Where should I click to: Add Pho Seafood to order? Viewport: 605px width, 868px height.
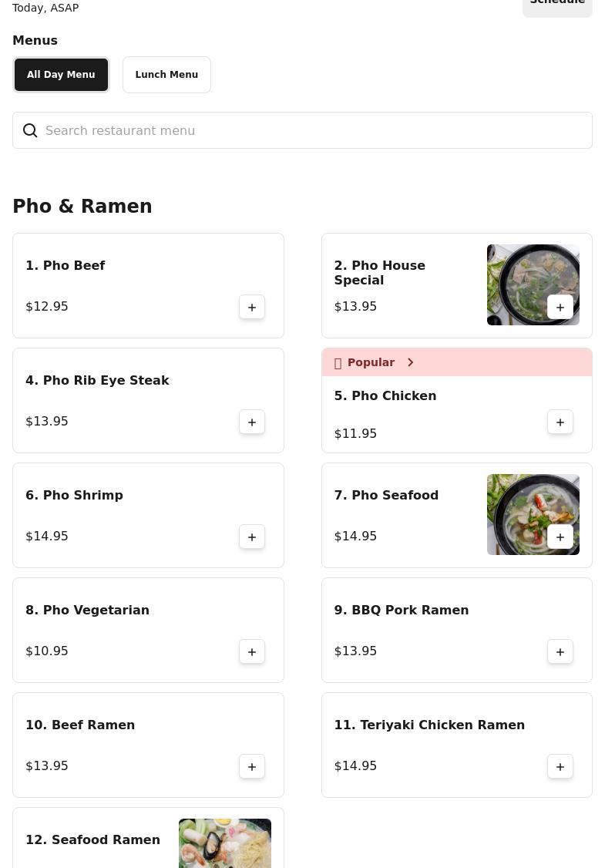tap(560, 537)
